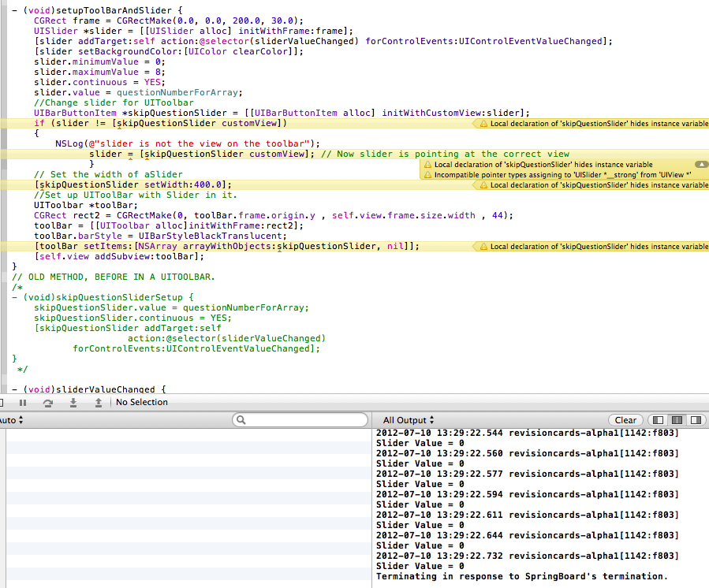Click the 'toolBar.barStyle = UIBarStyleBlackTranslucent' line
The width and height of the screenshot is (709, 588).
[x=161, y=236]
